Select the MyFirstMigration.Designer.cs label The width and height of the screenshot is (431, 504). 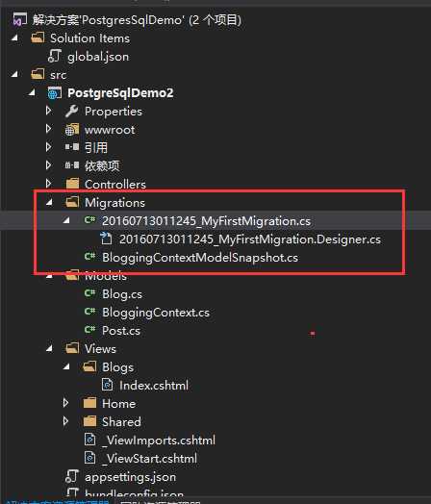click(250, 239)
